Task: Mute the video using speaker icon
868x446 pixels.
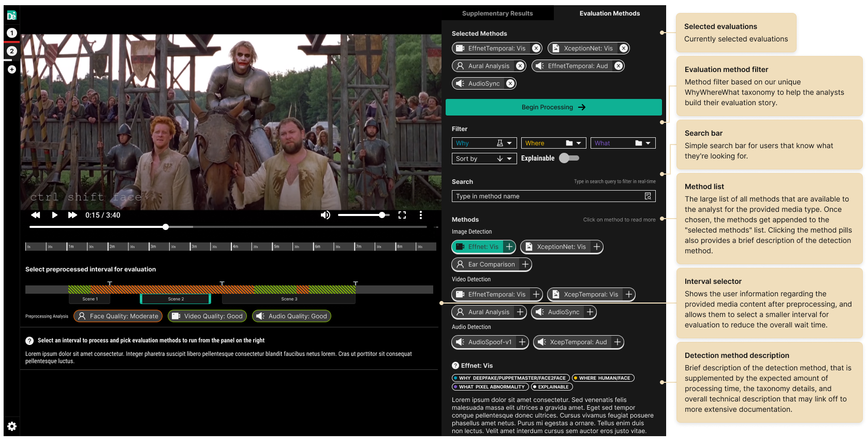Action: pyautogui.click(x=325, y=215)
